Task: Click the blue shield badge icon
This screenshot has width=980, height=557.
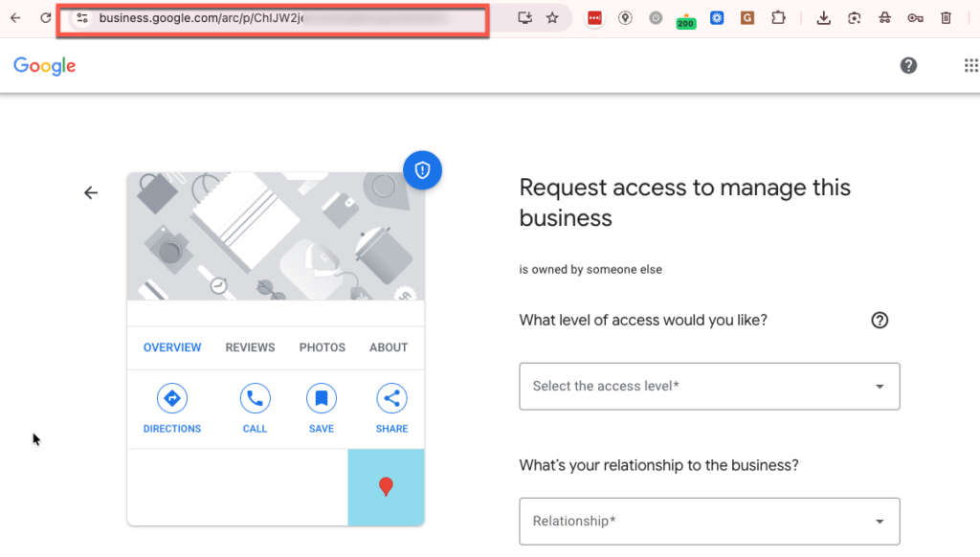Action: pyautogui.click(x=422, y=170)
